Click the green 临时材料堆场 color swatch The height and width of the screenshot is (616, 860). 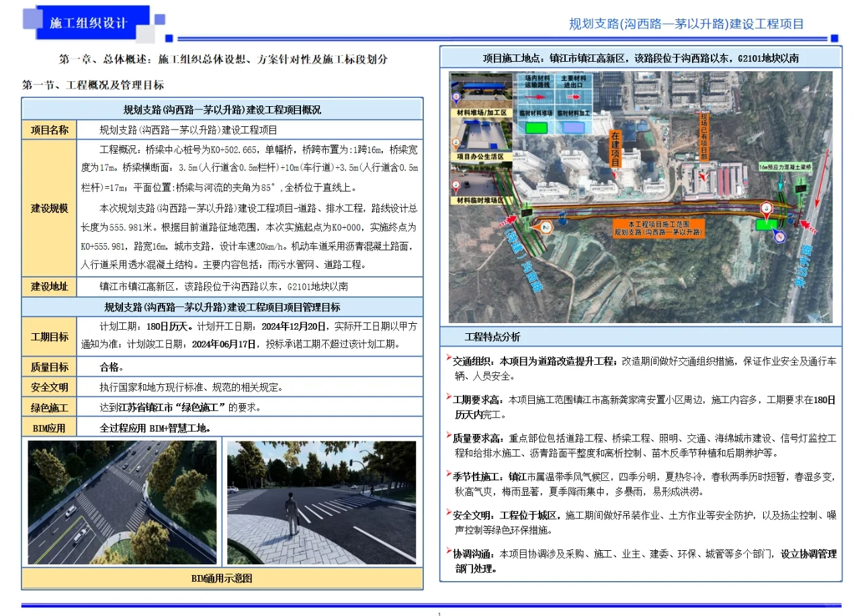[x=536, y=128]
